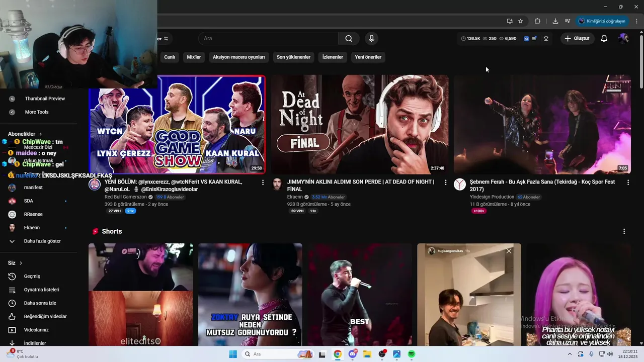Expand the 'Siz' section arrow
This screenshot has height=362, width=644.
pyautogui.click(x=21, y=263)
